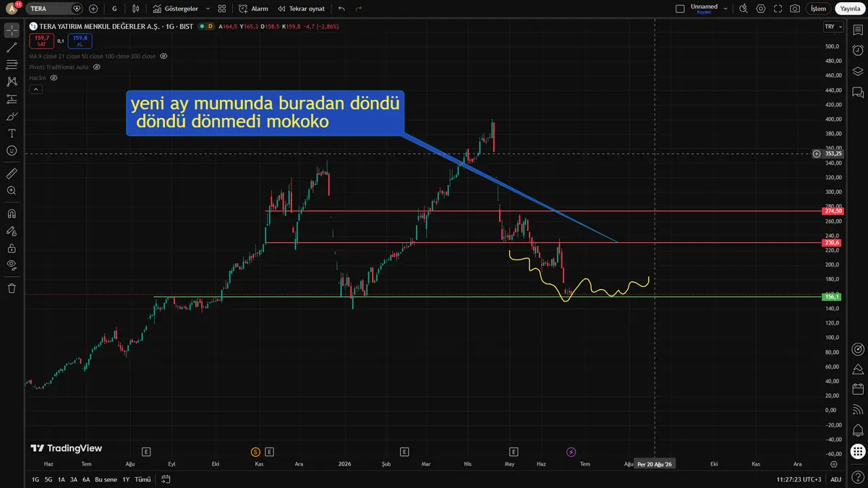The width and height of the screenshot is (868, 488).
Task: Select the brush drawing tool
Action: click(x=12, y=116)
